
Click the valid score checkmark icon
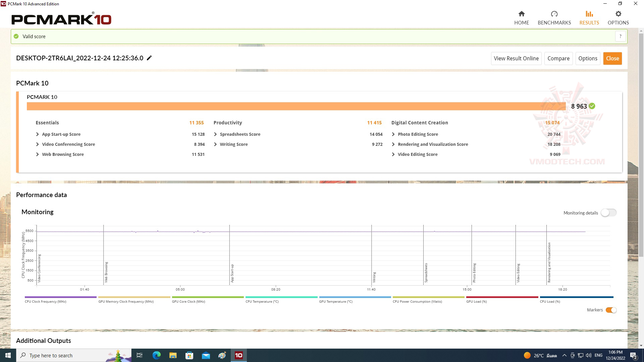[17, 36]
